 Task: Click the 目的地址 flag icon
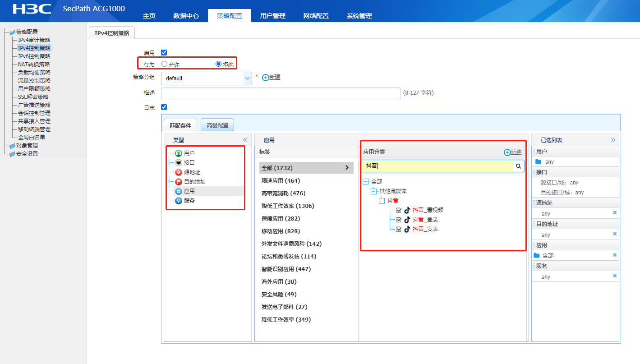[179, 182]
